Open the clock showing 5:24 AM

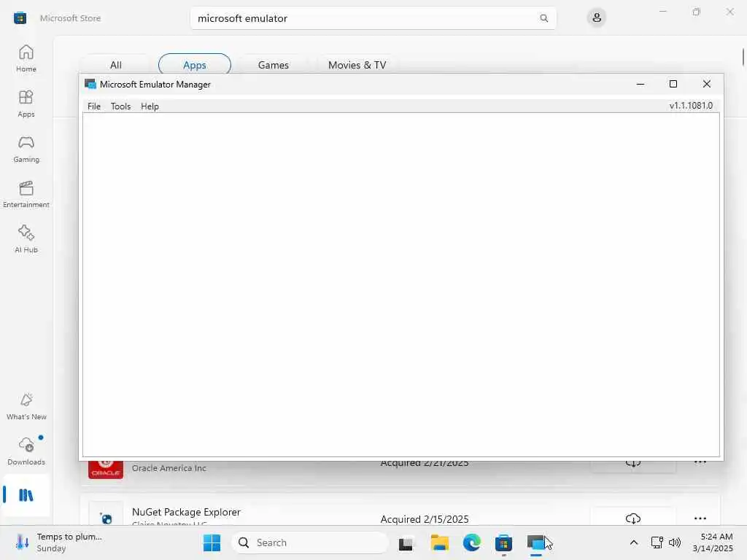713,542
